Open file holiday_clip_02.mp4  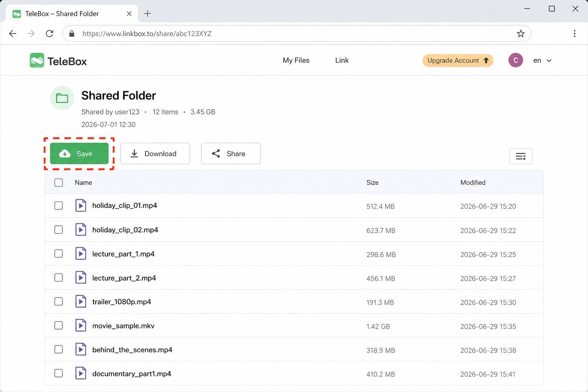pos(125,230)
